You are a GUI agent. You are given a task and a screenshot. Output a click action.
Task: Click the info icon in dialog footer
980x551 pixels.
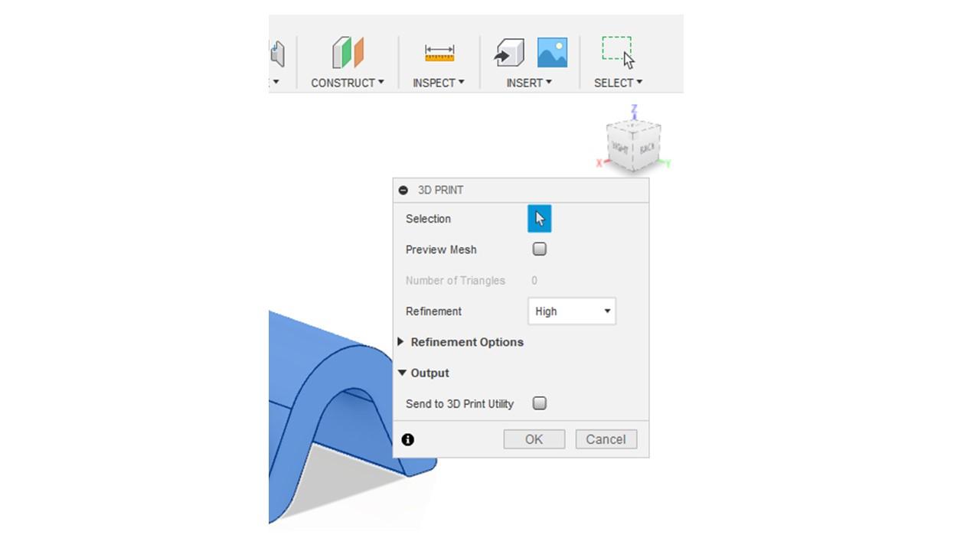click(407, 439)
